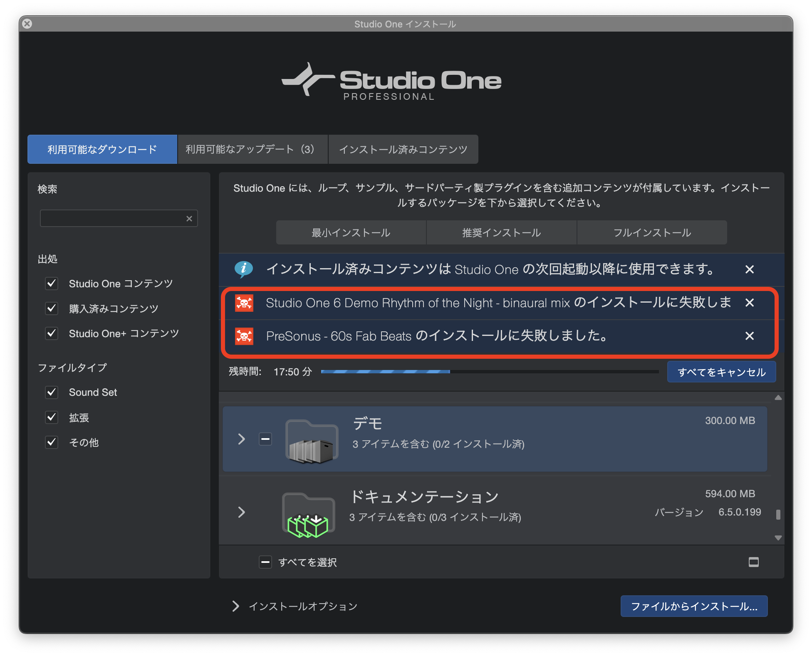Click the package list scroll up arrow
Viewport: 812px width, 656px height.
tap(778, 398)
